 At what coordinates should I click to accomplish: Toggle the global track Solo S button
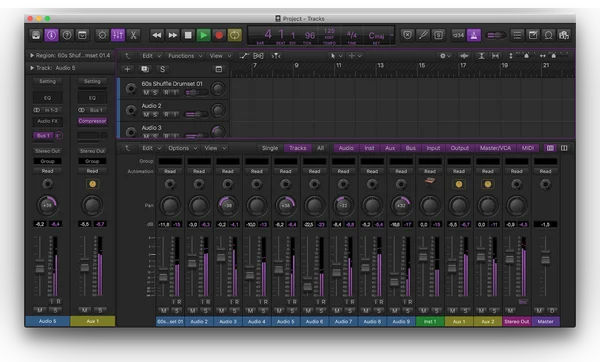pos(163,69)
